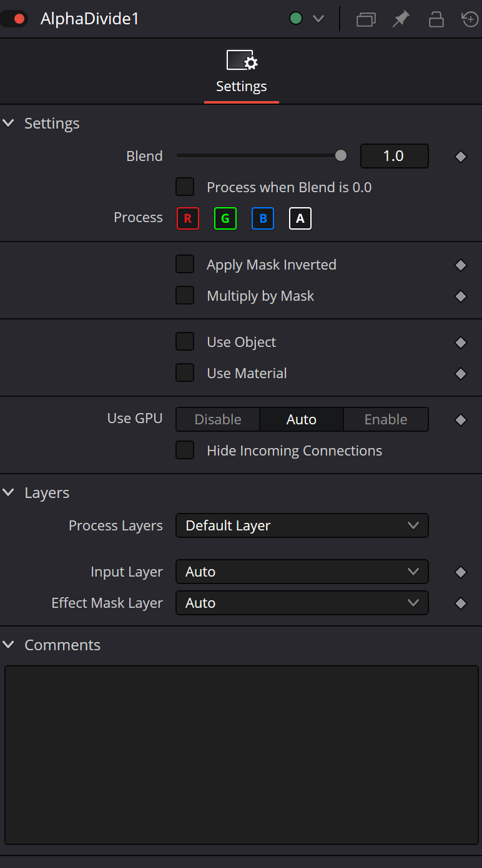482x868 pixels.
Task: Toggle the AlphaDivide1 node enable switch
Action: coord(14,19)
